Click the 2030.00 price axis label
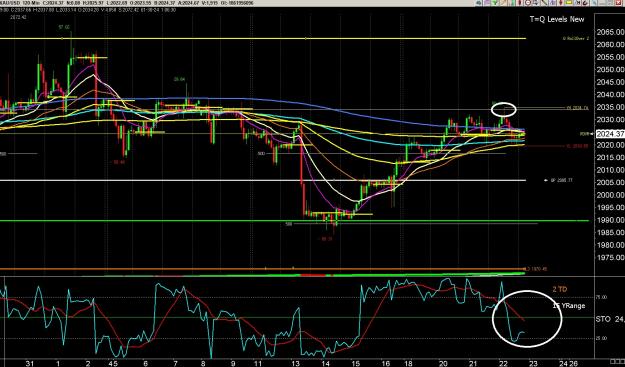The width and height of the screenshot is (625, 367). [x=610, y=120]
